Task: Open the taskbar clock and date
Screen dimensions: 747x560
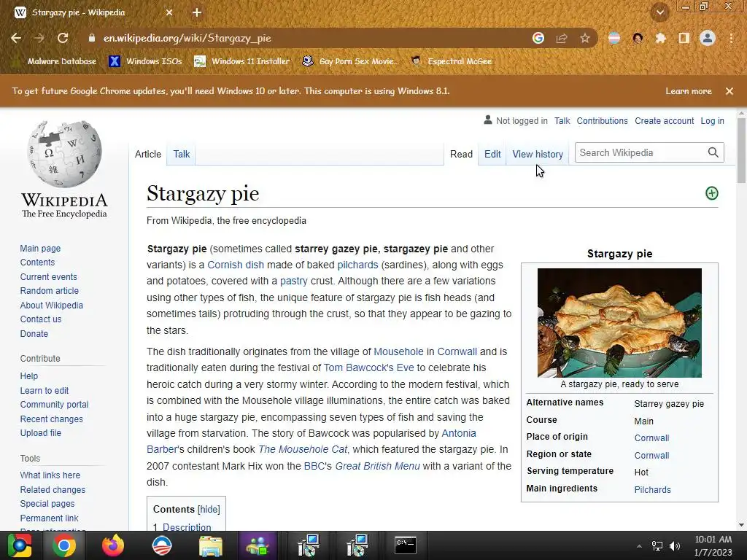Action: click(x=713, y=545)
